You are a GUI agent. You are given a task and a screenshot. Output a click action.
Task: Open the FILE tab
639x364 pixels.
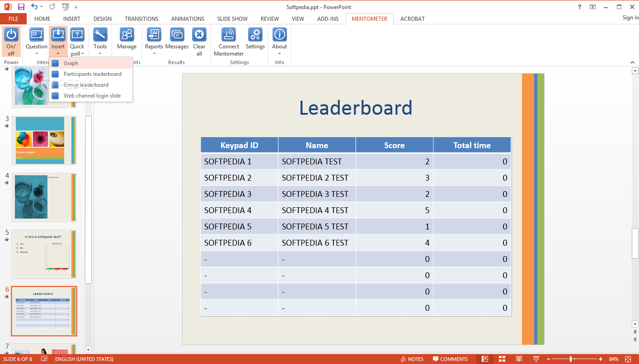[x=13, y=19]
